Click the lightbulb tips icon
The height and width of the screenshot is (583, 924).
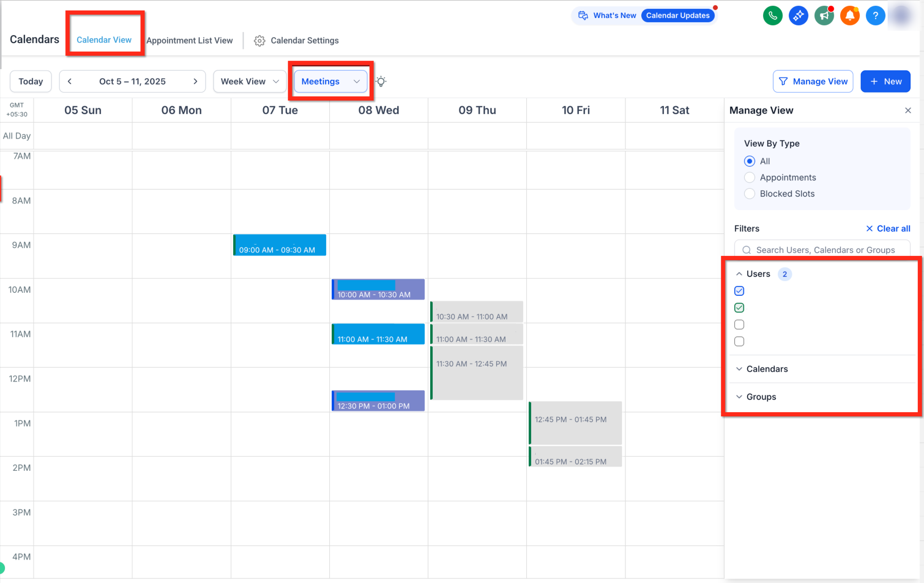pos(381,81)
